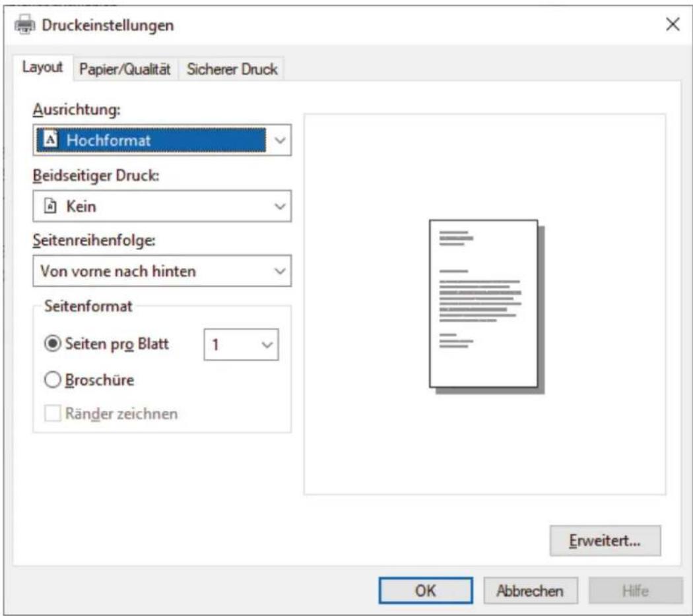
Task: Open the Seitenreihenfolge dropdown
Action: 162,270
